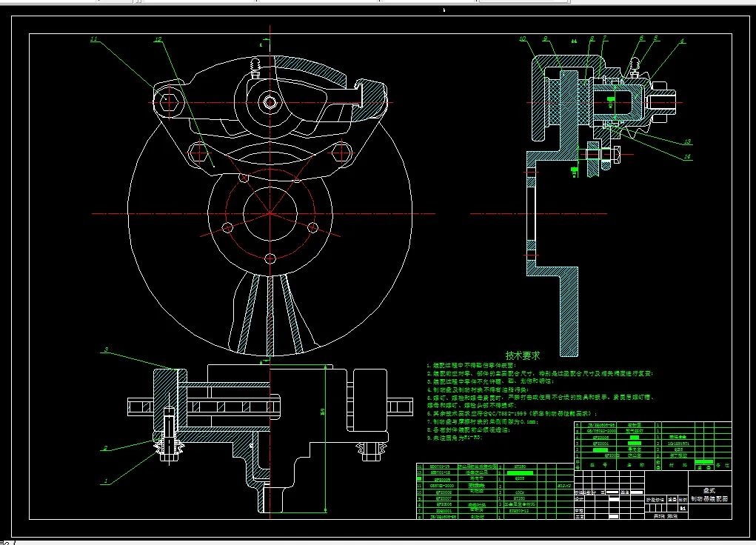The height and width of the screenshot is (545, 756).
Task: Select requirement line 7 about 0.1mm clearance
Action: [x=483, y=421]
